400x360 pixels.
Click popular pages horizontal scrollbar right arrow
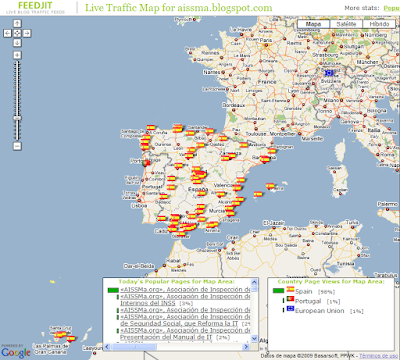(x=246, y=347)
